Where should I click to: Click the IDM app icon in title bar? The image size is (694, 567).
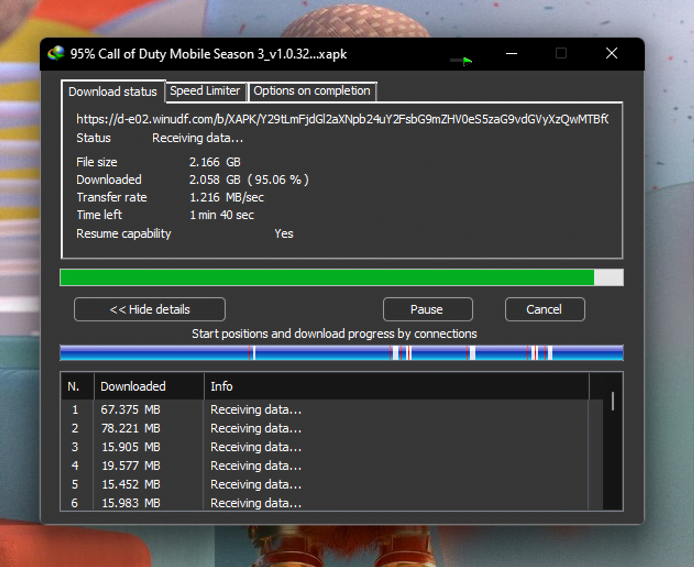[x=56, y=54]
